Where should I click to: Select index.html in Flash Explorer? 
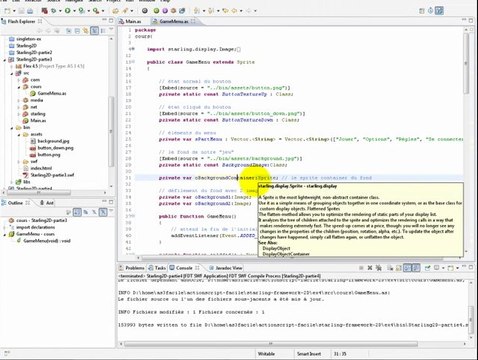click(x=37, y=168)
